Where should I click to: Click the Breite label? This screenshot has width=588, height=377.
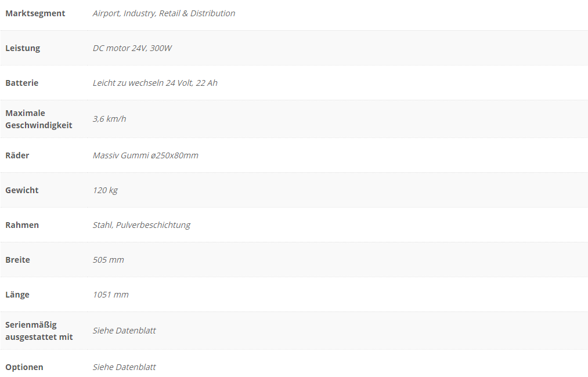pyautogui.click(x=17, y=260)
